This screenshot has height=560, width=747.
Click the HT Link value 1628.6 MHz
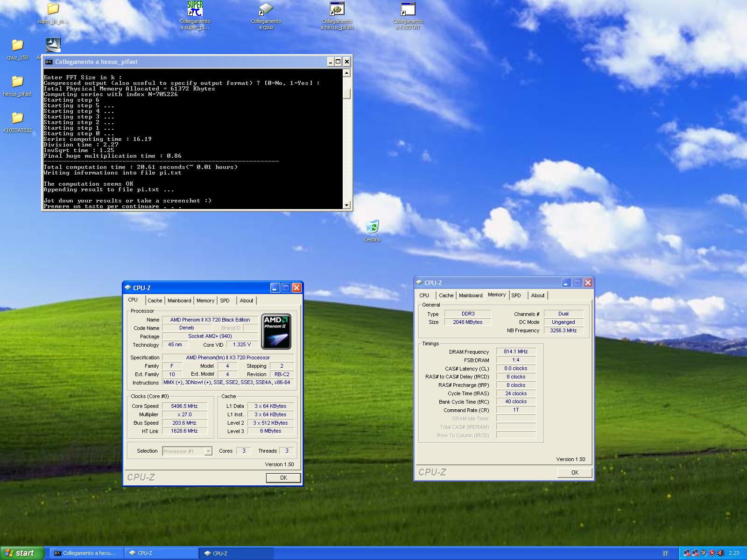(x=184, y=431)
